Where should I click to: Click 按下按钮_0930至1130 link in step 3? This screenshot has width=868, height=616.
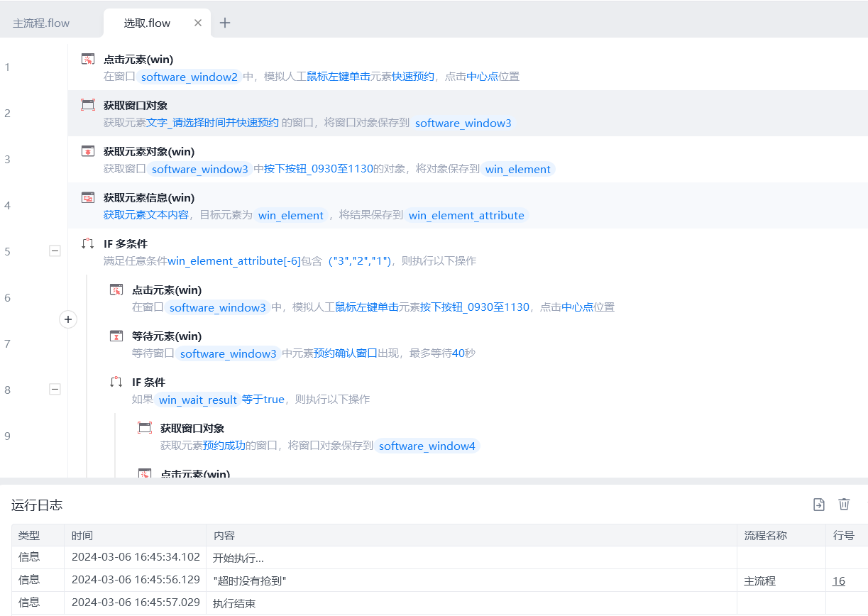click(x=319, y=169)
